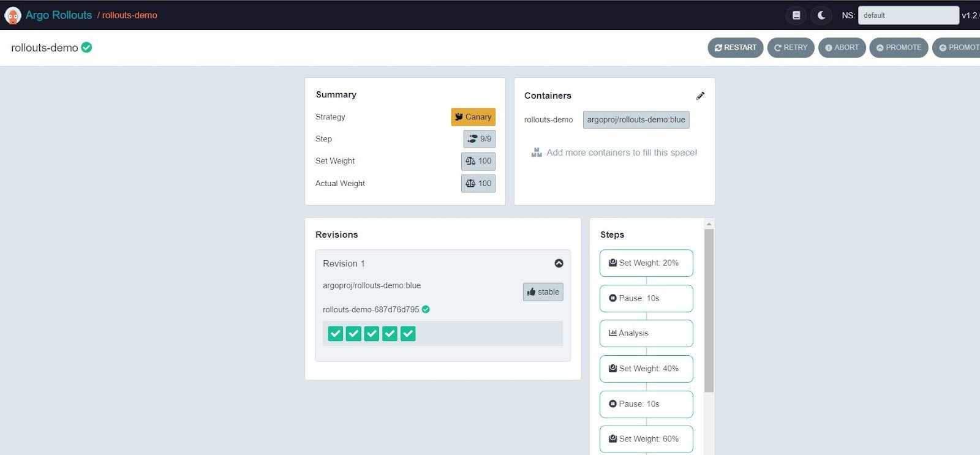This screenshot has height=455, width=980.
Task: Click the step 9/9 badge
Action: (479, 139)
